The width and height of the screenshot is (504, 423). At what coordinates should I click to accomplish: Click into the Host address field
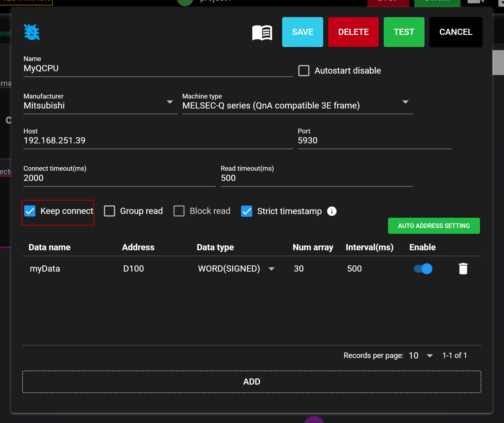(x=157, y=141)
